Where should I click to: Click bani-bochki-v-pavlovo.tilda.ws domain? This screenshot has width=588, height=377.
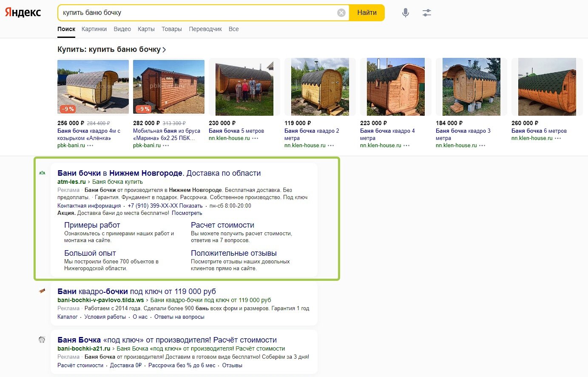pos(101,300)
